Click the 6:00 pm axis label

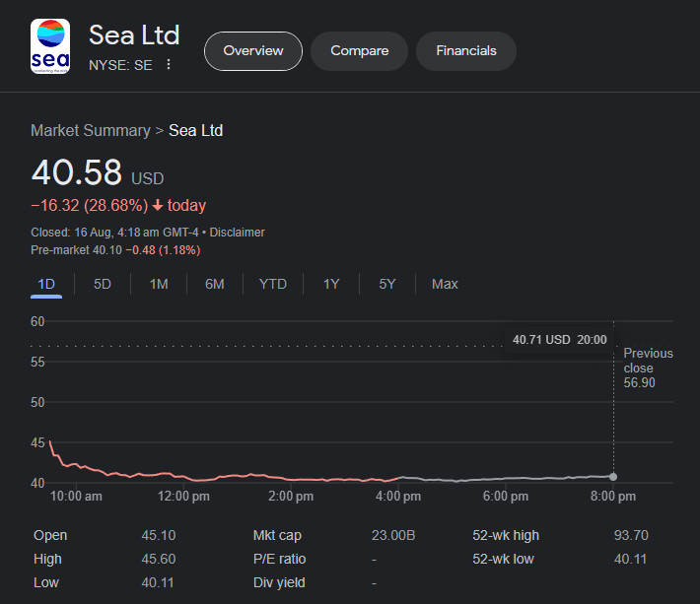[506, 497]
